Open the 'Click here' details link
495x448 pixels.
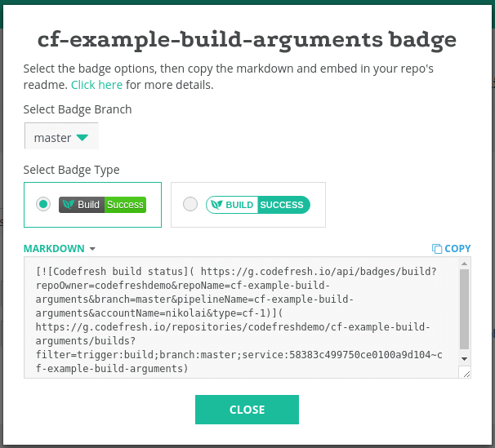[x=96, y=85]
